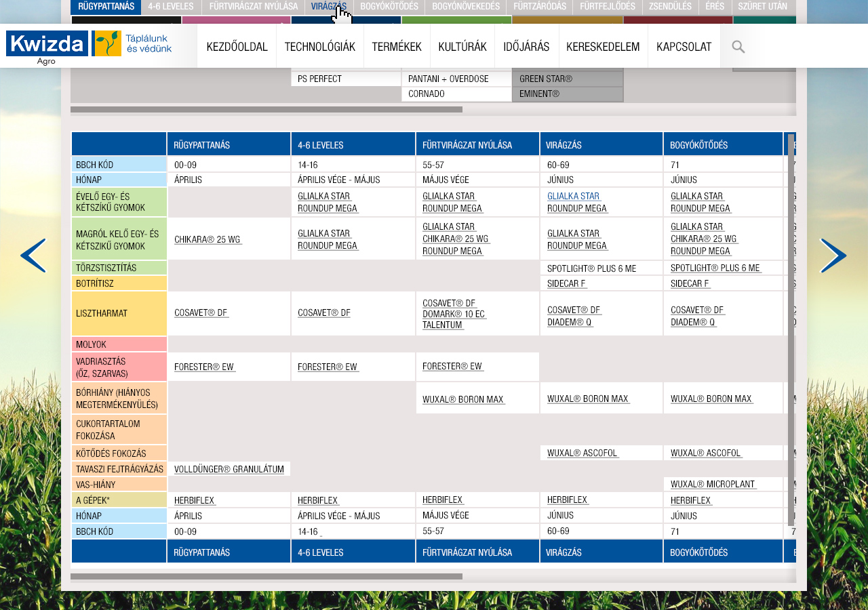
Task: Click the search magnifier icon
Action: [x=738, y=47]
